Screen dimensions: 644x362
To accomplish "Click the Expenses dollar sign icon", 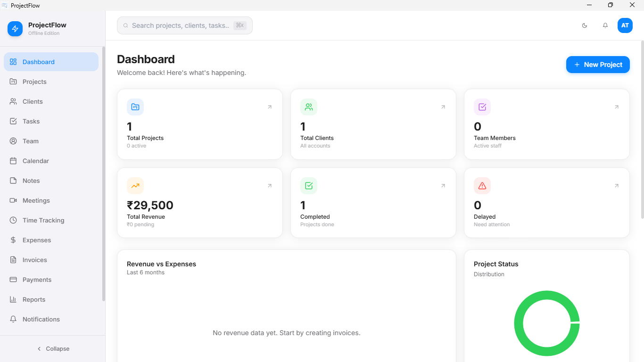I will [x=13, y=240].
